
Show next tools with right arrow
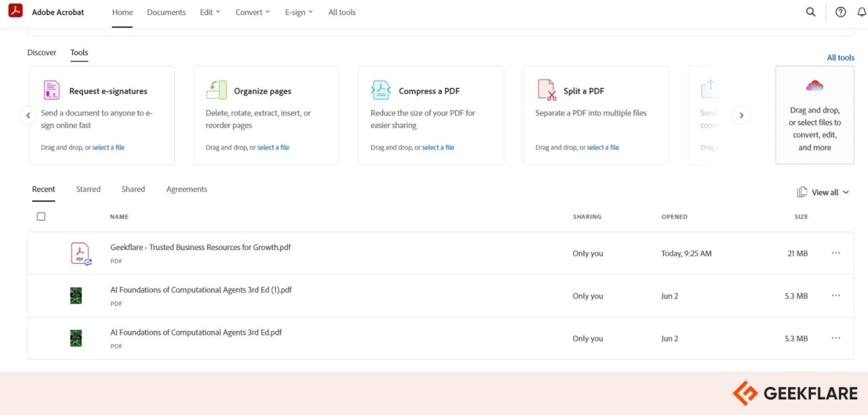741,115
